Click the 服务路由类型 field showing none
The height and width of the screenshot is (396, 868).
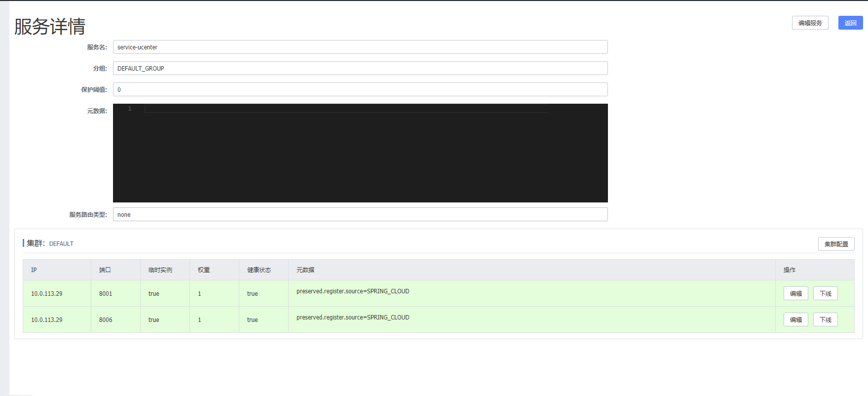pos(360,214)
